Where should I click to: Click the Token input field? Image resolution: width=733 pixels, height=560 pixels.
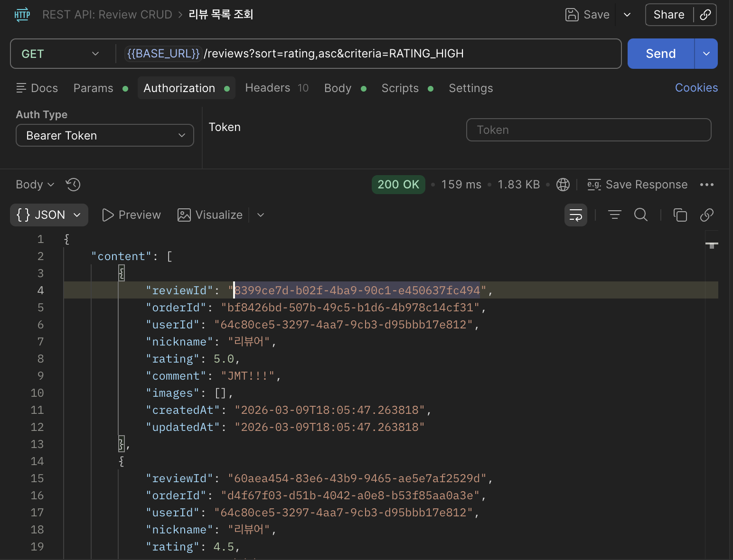[x=589, y=130]
